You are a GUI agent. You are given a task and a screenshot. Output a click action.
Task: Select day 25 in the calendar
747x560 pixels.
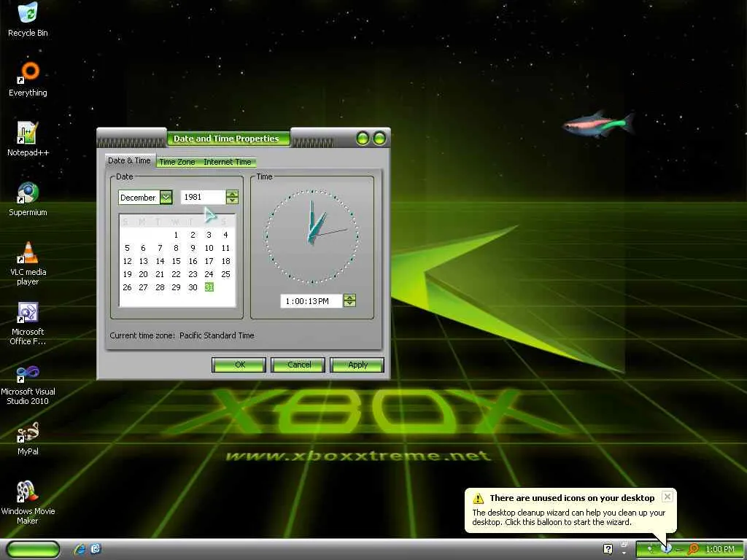(225, 274)
